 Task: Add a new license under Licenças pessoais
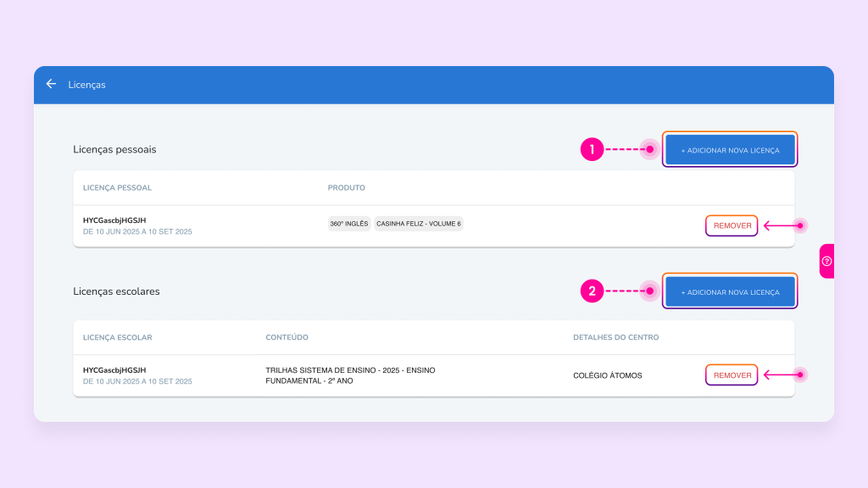coord(730,150)
